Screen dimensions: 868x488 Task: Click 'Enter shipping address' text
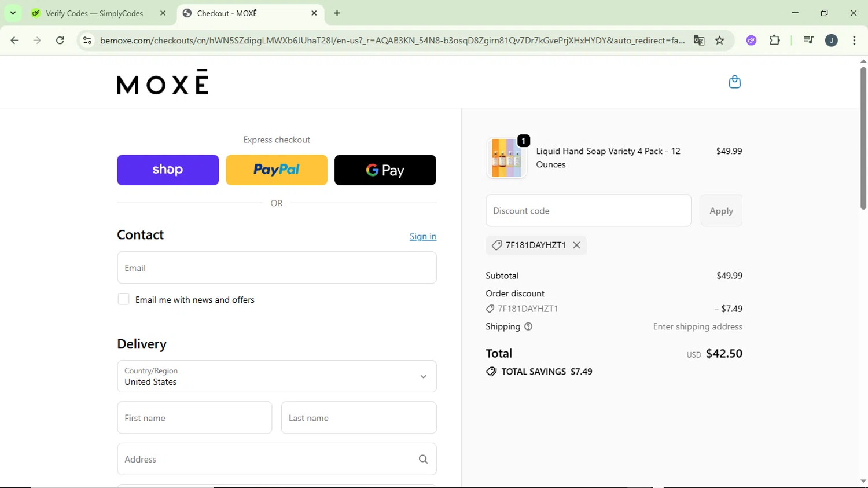[698, 326]
